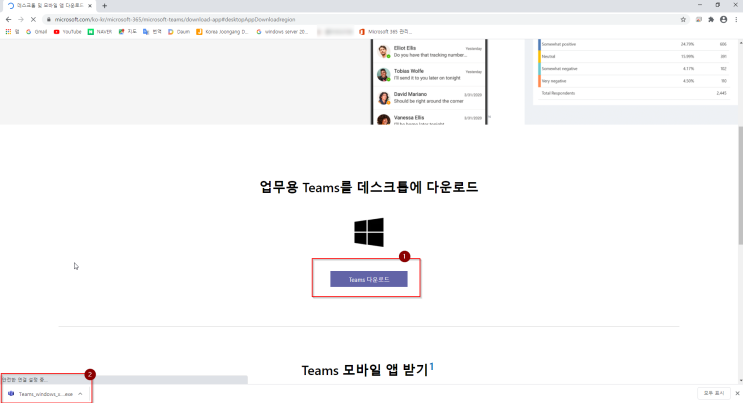Click the Neutral survey row

634,56
